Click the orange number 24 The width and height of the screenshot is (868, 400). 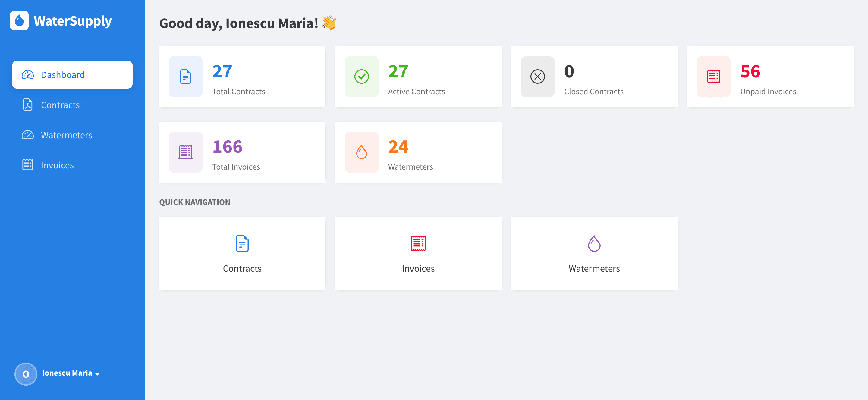(x=398, y=147)
